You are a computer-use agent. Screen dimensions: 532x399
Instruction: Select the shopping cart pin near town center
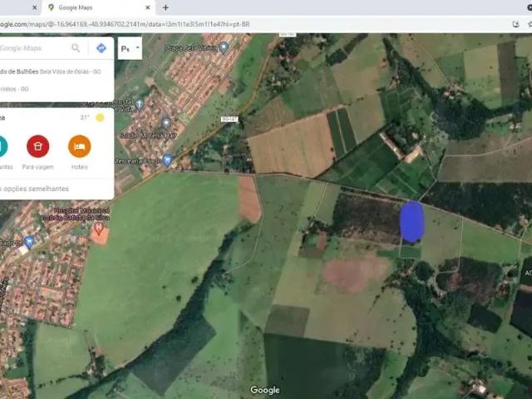click(x=29, y=242)
